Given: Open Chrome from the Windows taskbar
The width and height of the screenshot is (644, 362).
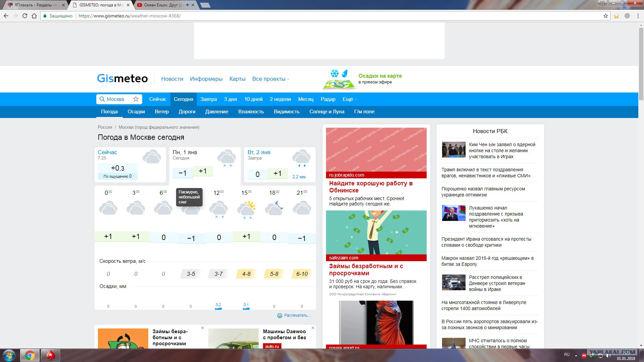Looking at the screenshot, I should (30, 355).
